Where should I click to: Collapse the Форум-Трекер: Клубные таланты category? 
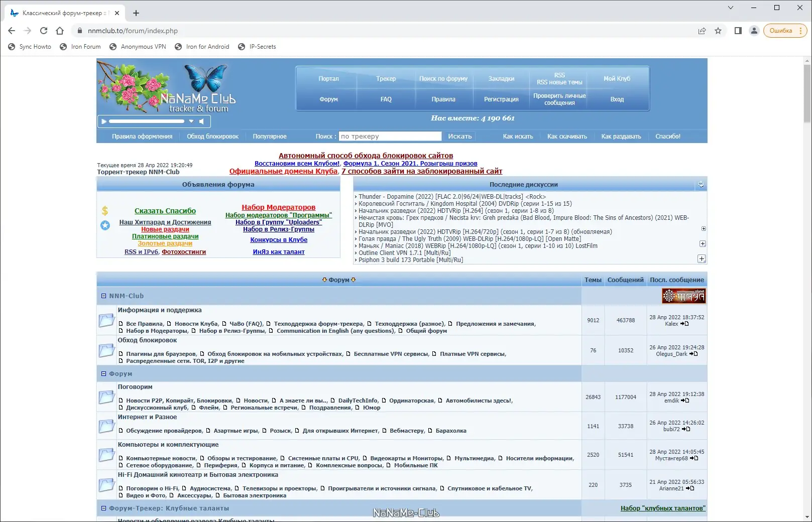[x=104, y=508]
